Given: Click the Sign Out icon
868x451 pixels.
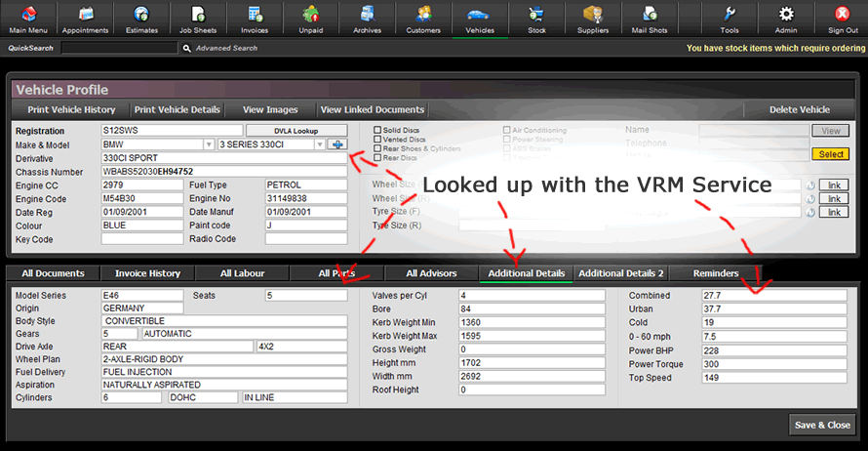Looking at the screenshot, I should 843,15.
